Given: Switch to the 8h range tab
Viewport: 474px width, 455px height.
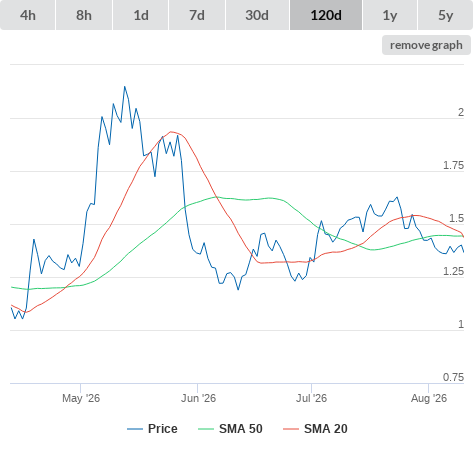Looking at the screenshot, I should pyautogui.click(x=84, y=15).
